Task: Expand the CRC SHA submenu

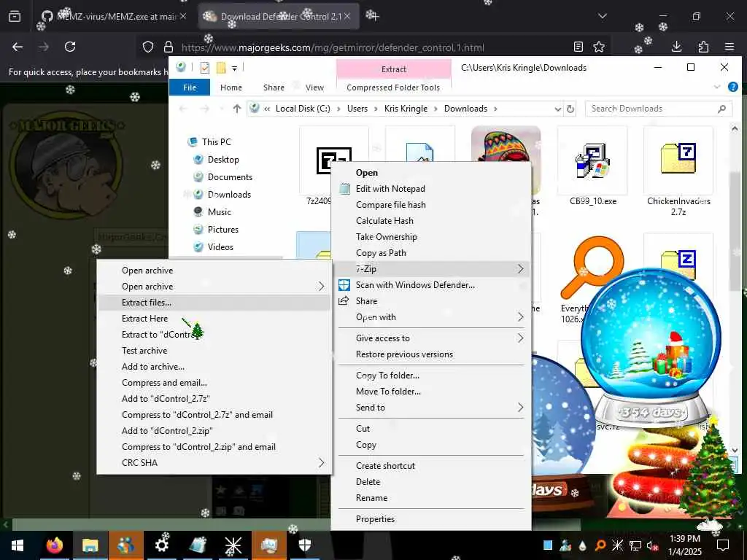Action: 321,463
